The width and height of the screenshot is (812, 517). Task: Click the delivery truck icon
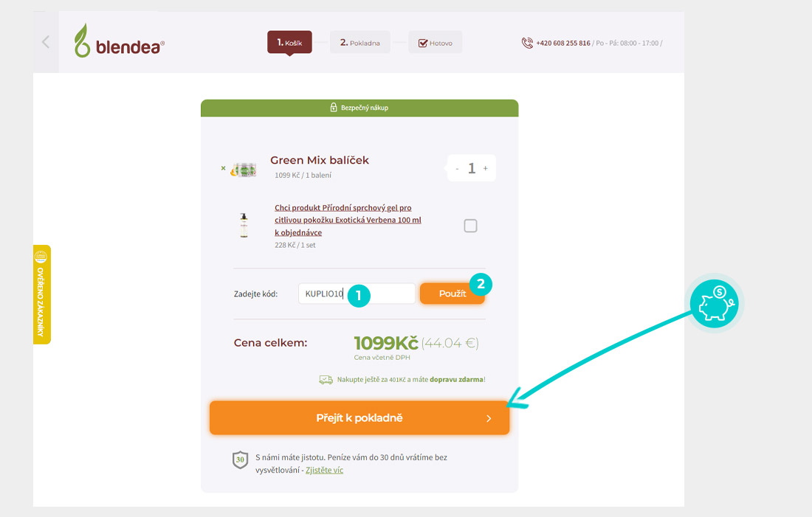point(326,380)
